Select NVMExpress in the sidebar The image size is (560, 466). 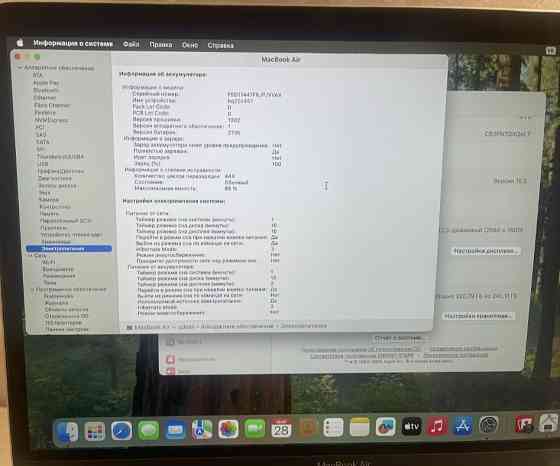[x=51, y=120]
